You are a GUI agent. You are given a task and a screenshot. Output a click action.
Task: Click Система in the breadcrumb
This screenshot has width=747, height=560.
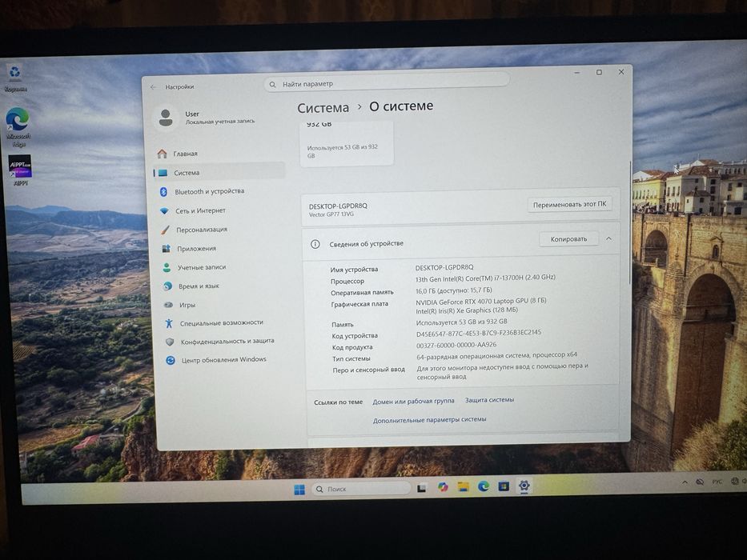click(323, 108)
